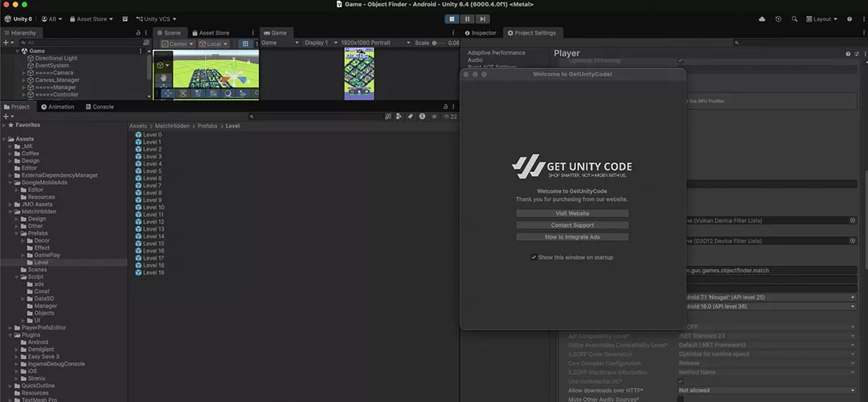Screen dimensions: 868x402
Task: Click the Level 7 prefab icon
Action: pos(138,186)
